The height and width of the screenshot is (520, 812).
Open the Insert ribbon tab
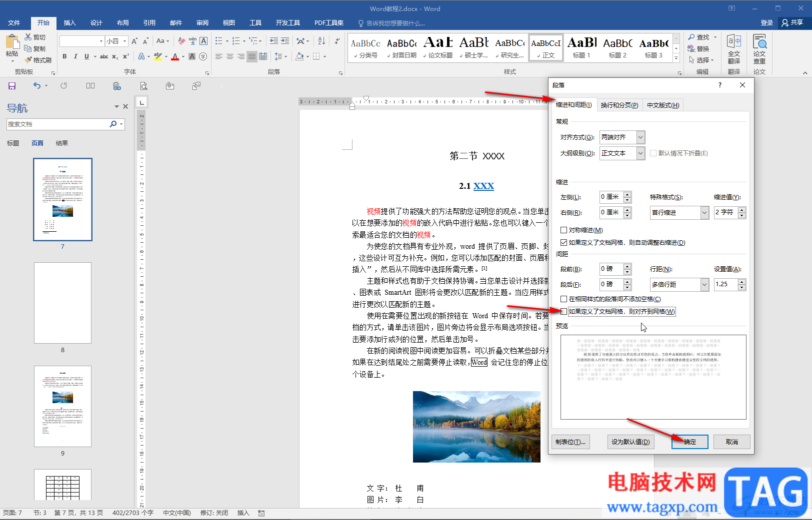70,23
